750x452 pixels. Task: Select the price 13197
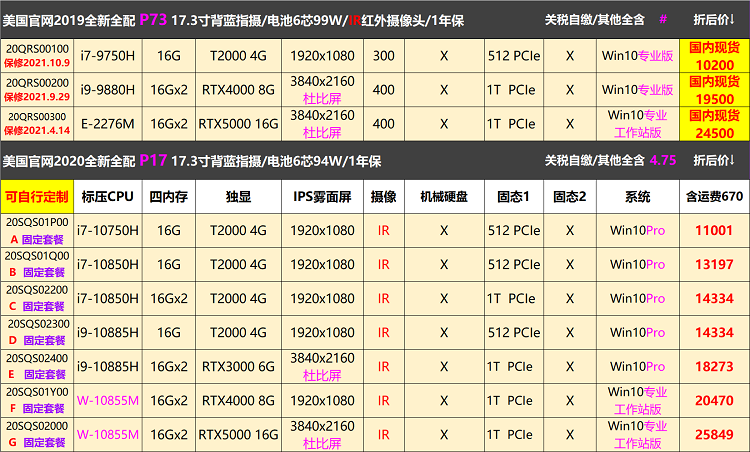(x=714, y=265)
